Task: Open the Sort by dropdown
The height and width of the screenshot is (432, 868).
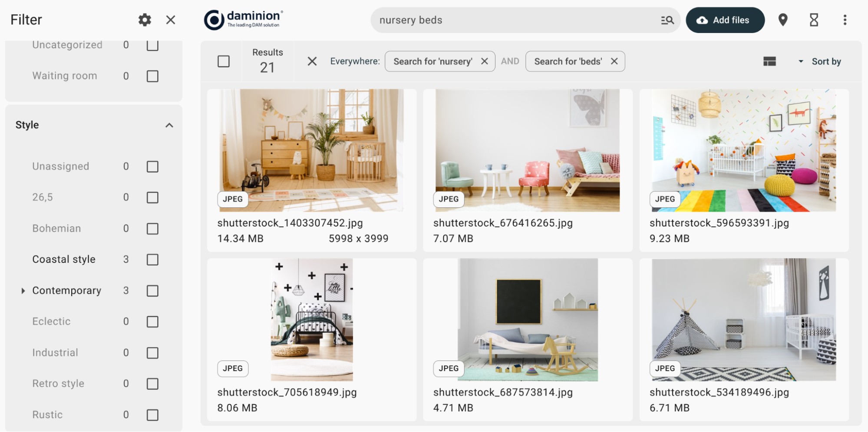Action: (820, 62)
